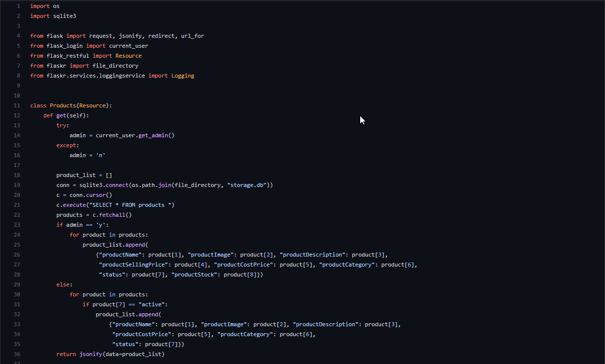The width and height of the screenshot is (605, 364).
Task: Click the 'try:' keyword on line 13
Action: (63, 125)
